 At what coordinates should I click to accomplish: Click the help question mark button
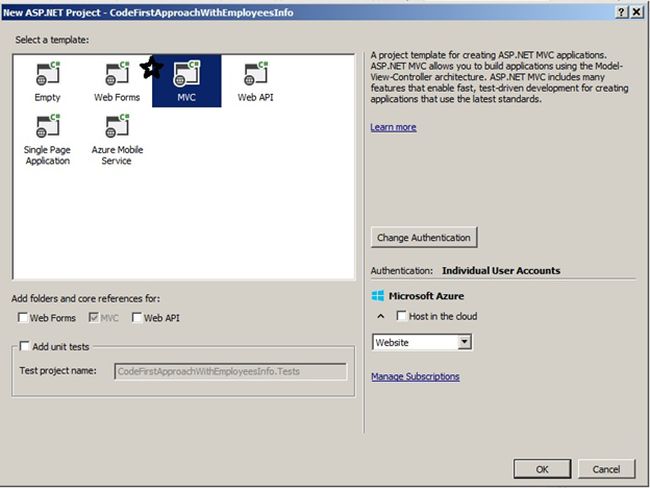point(621,12)
